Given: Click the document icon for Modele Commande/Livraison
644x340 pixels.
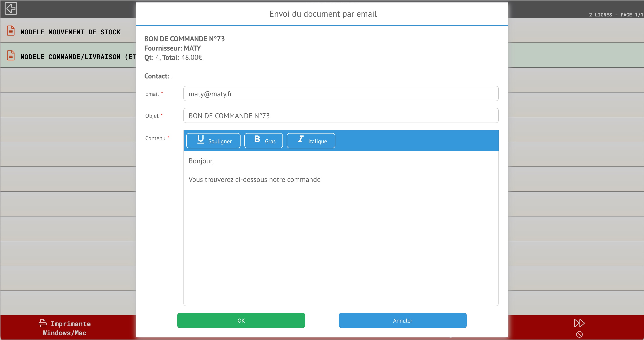Looking at the screenshot, I should pos(10,56).
